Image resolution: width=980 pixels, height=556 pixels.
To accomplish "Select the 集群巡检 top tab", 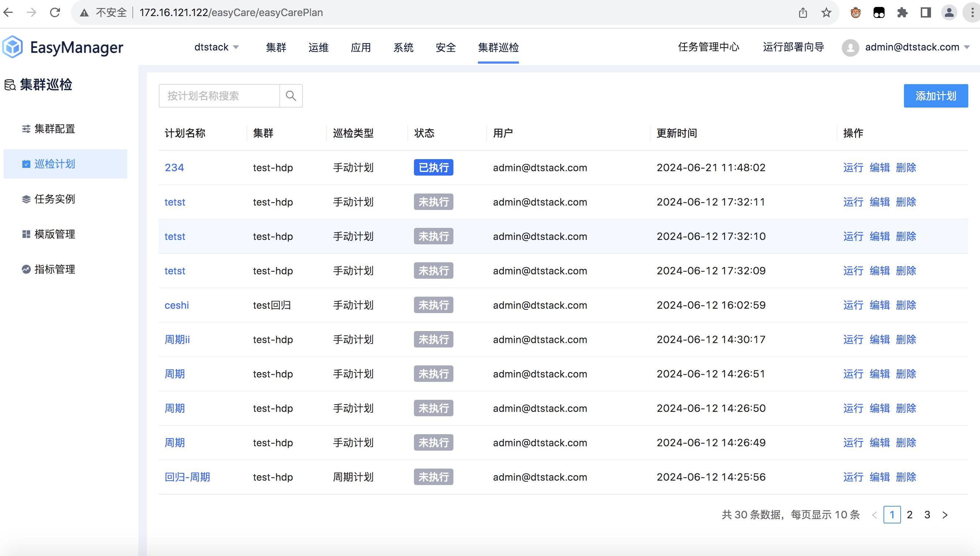I will tap(498, 47).
